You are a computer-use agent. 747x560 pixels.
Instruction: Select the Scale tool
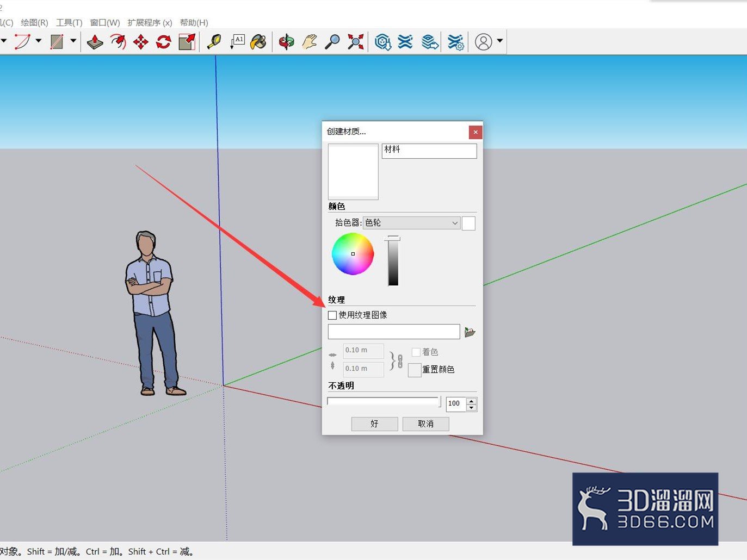(x=187, y=42)
